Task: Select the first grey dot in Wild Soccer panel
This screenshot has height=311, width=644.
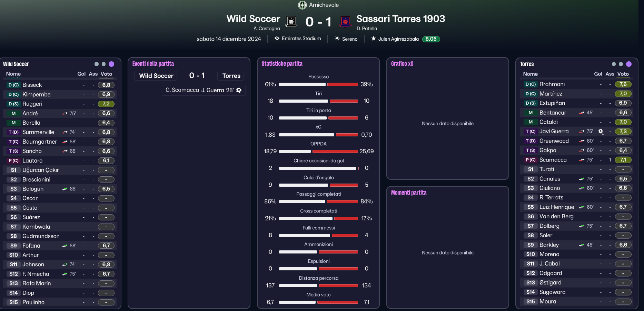Action: tap(97, 64)
